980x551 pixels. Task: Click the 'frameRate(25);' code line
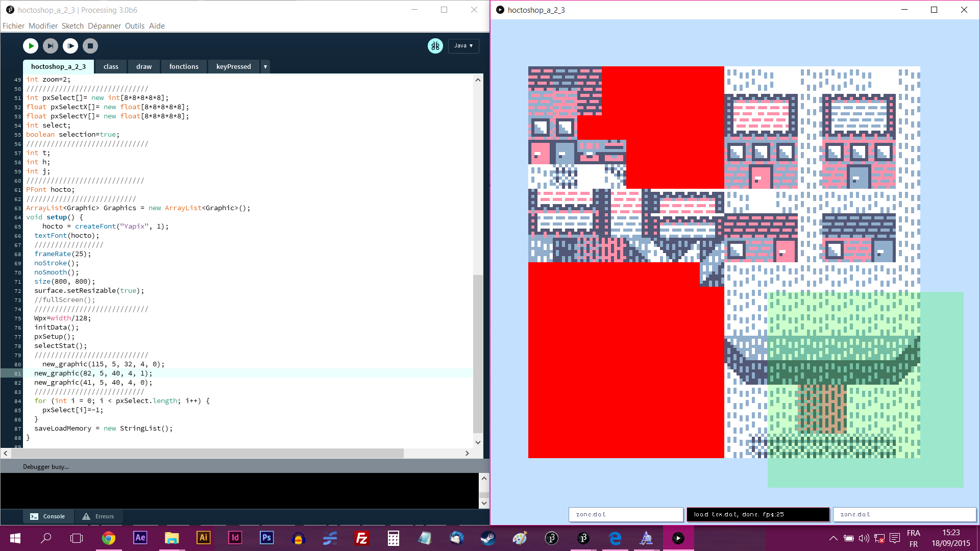click(62, 254)
